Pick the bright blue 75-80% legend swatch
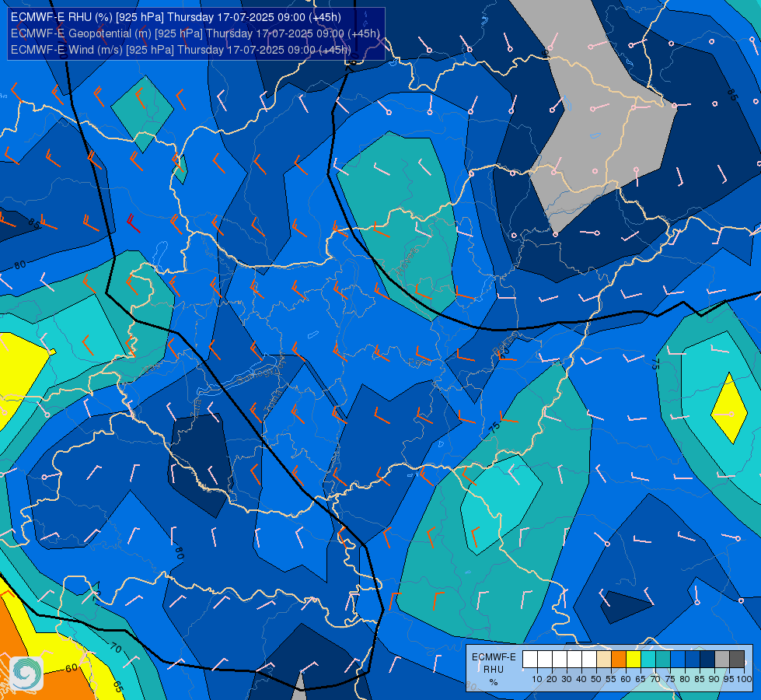Viewport: 761px width, 700px height. click(x=678, y=660)
